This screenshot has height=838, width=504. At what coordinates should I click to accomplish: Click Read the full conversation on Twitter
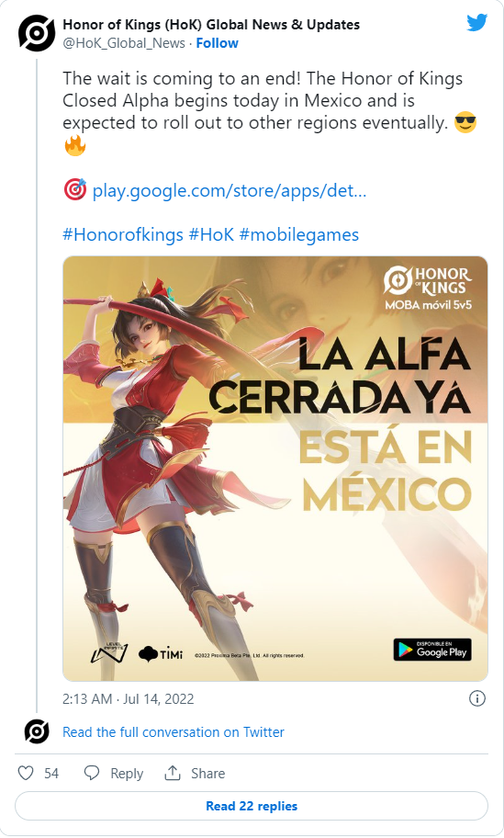174,732
